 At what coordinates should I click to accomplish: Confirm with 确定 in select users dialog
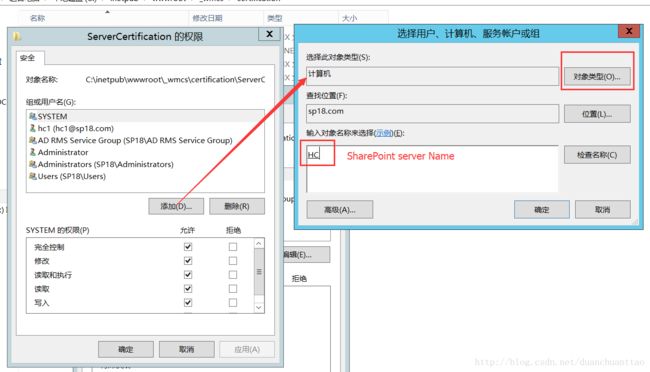point(542,210)
